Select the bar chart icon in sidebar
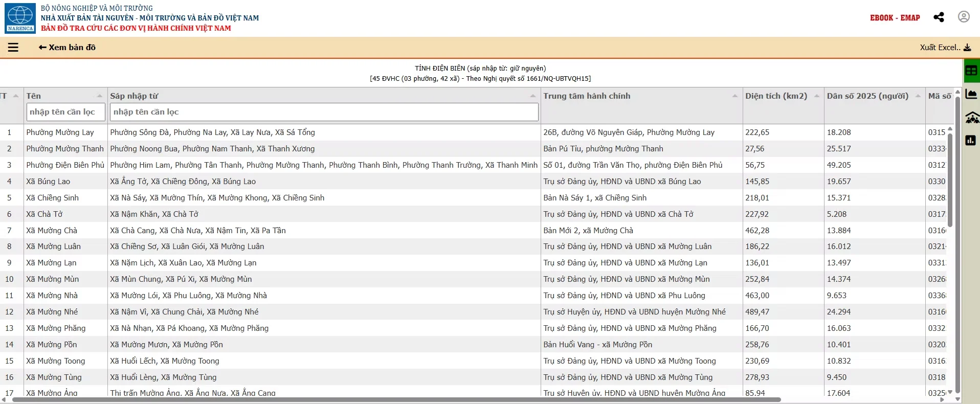This screenshot has height=404, width=980. [x=971, y=140]
